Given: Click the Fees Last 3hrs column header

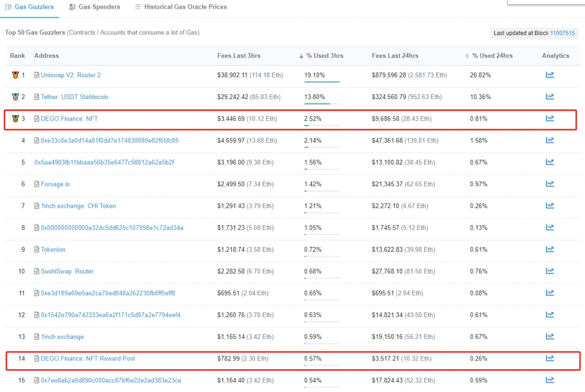Looking at the screenshot, I should tap(239, 56).
